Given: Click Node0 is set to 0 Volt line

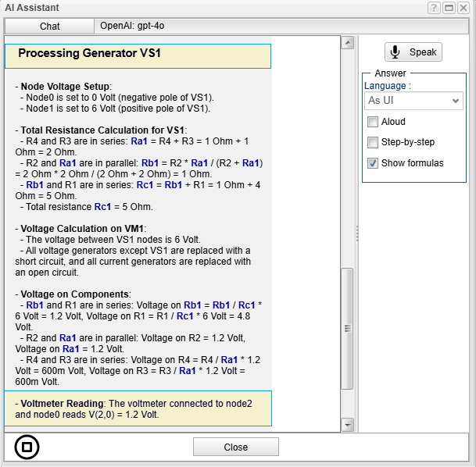Looking at the screenshot, I should tap(117, 98).
